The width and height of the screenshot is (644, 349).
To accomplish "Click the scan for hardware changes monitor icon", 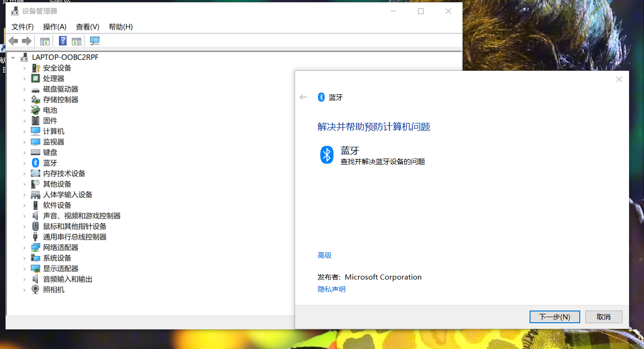I will 95,41.
